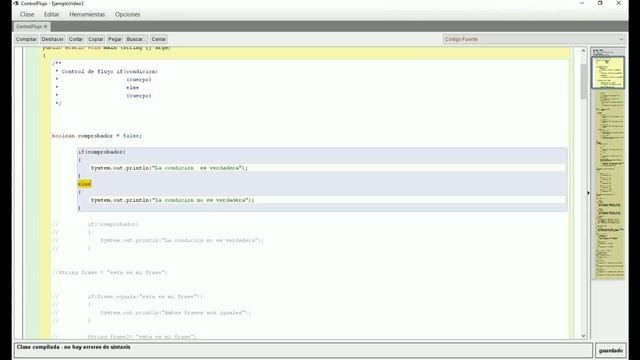The width and height of the screenshot is (640, 360).
Task: Click the Cerrar button
Action: pyautogui.click(x=159, y=39)
